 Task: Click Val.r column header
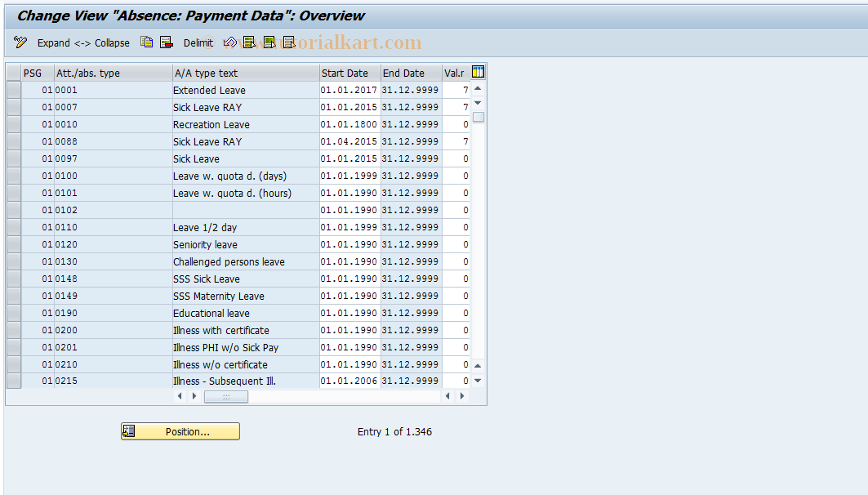(456, 73)
